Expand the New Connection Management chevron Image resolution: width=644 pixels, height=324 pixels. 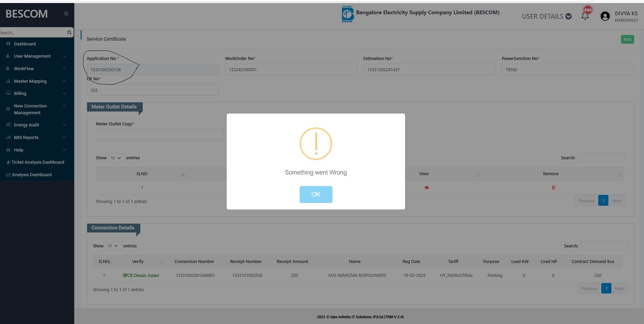point(64,106)
